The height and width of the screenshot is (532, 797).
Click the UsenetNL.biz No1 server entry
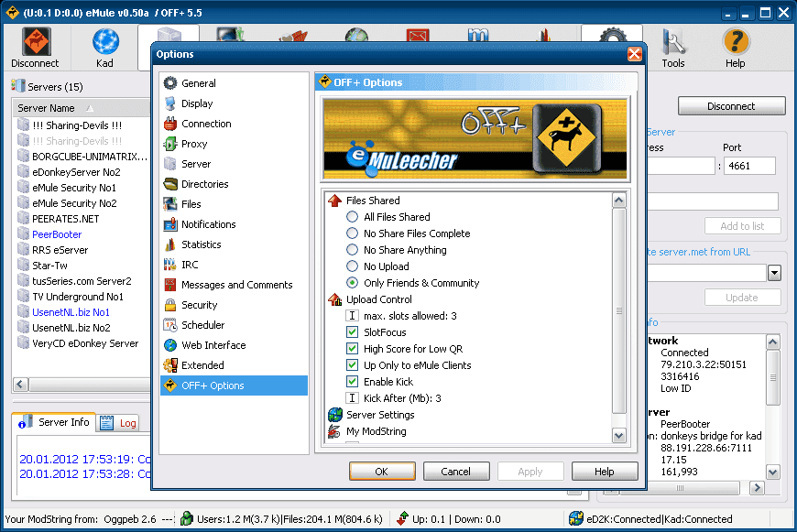(71, 312)
